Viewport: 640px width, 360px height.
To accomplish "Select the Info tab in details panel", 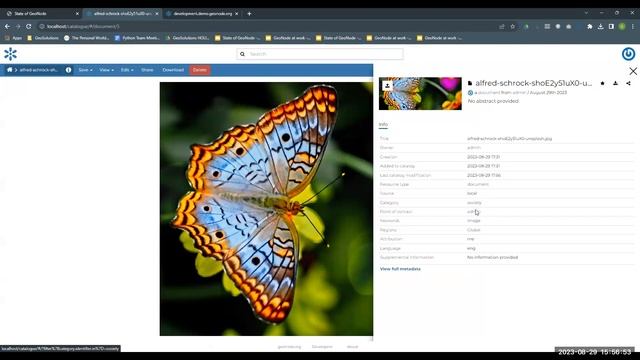I will (383, 124).
